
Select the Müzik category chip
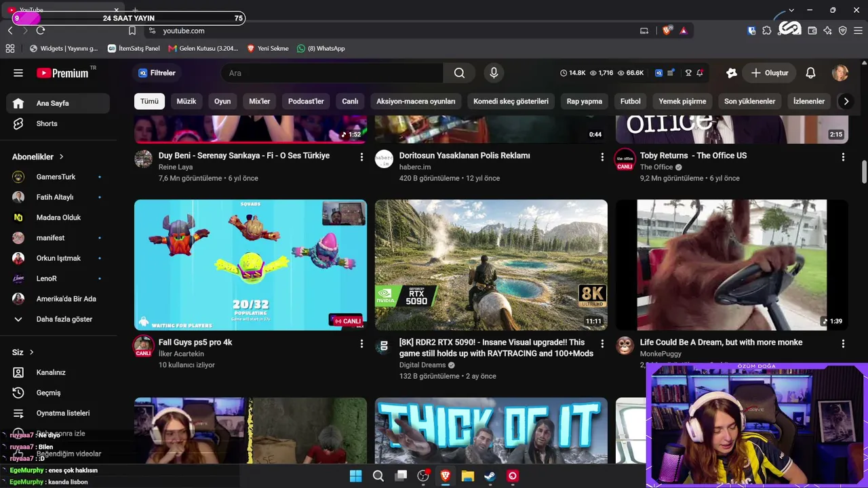coord(186,101)
